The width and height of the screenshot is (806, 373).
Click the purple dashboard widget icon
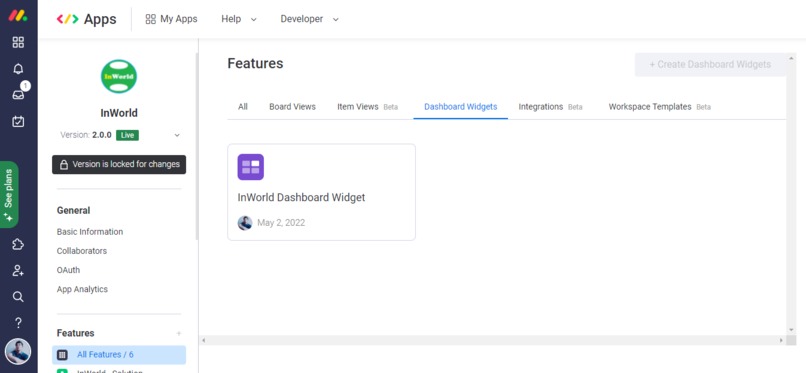point(250,167)
